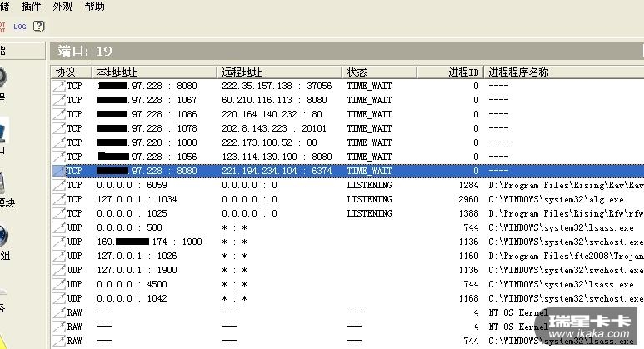Viewport: 644px width, 349px height.
Task: Click the icon of the UDP port 4500 row
Action: click(59, 284)
